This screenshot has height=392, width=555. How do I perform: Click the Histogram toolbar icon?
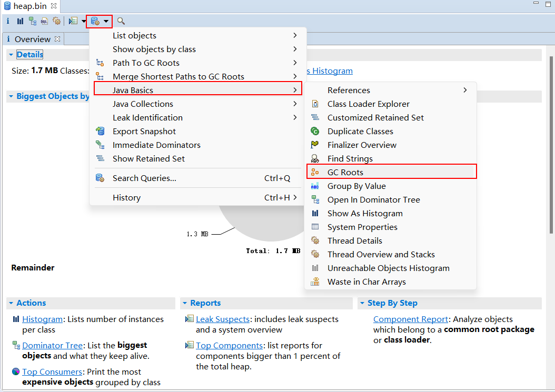[20, 21]
